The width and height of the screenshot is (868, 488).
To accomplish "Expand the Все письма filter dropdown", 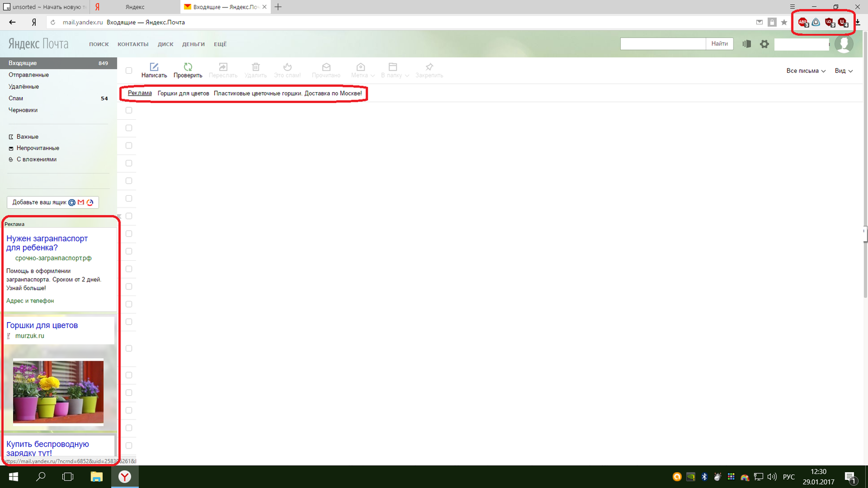I will (x=806, y=71).
